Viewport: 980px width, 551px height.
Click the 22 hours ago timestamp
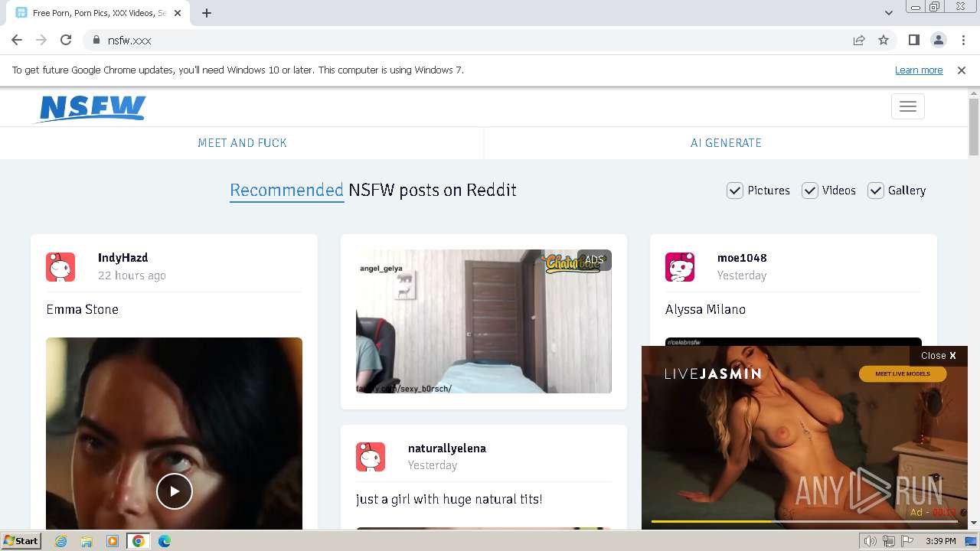[x=132, y=275]
